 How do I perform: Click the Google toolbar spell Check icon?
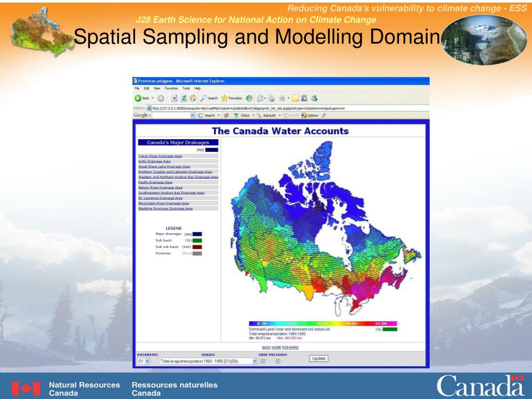click(236, 115)
